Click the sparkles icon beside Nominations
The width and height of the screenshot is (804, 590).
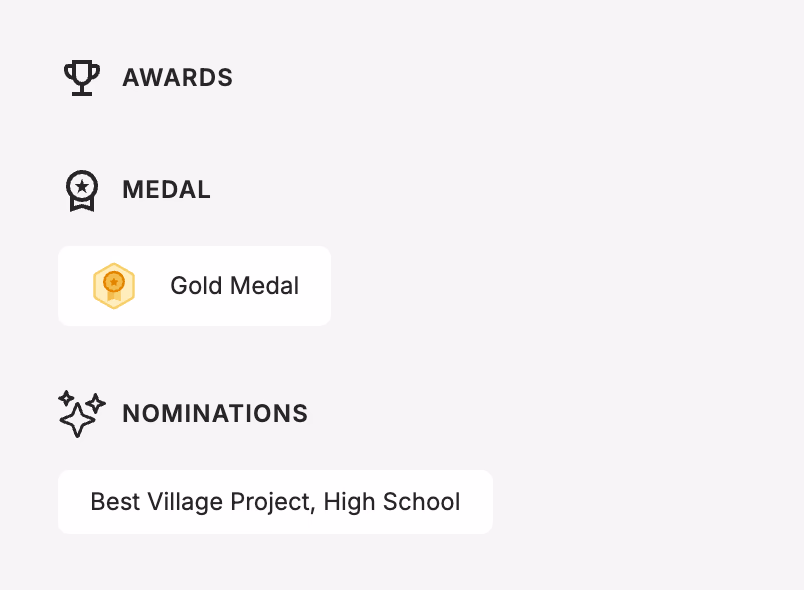82,413
